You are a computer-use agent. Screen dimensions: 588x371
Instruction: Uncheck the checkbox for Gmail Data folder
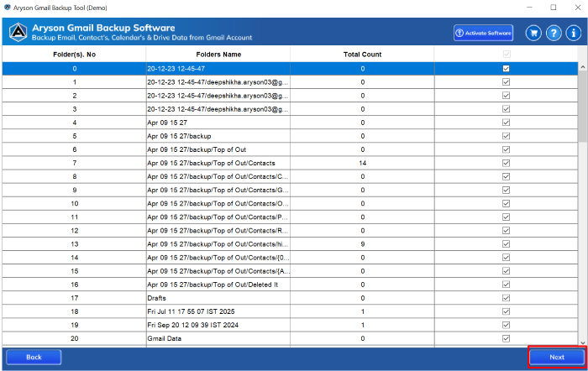coord(506,337)
